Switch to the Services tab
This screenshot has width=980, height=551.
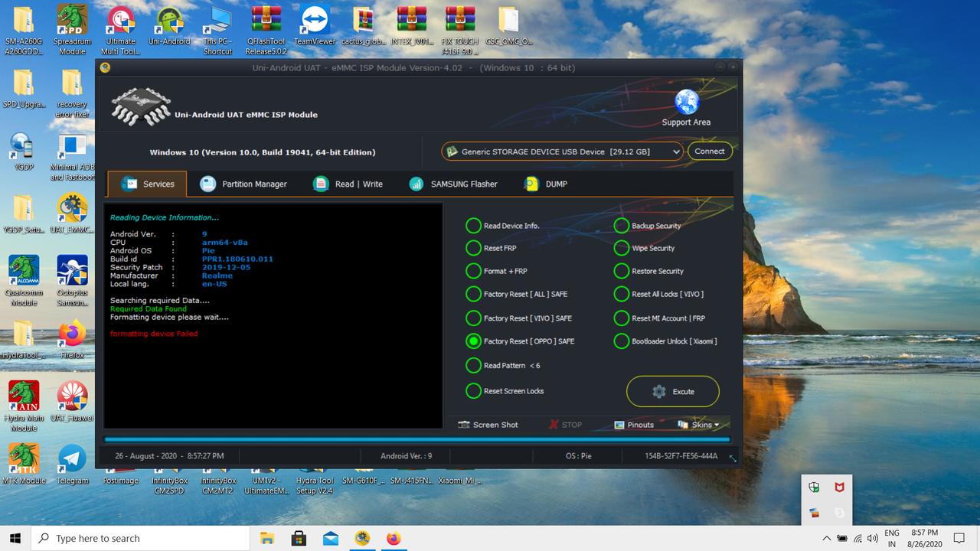(x=146, y=184)
